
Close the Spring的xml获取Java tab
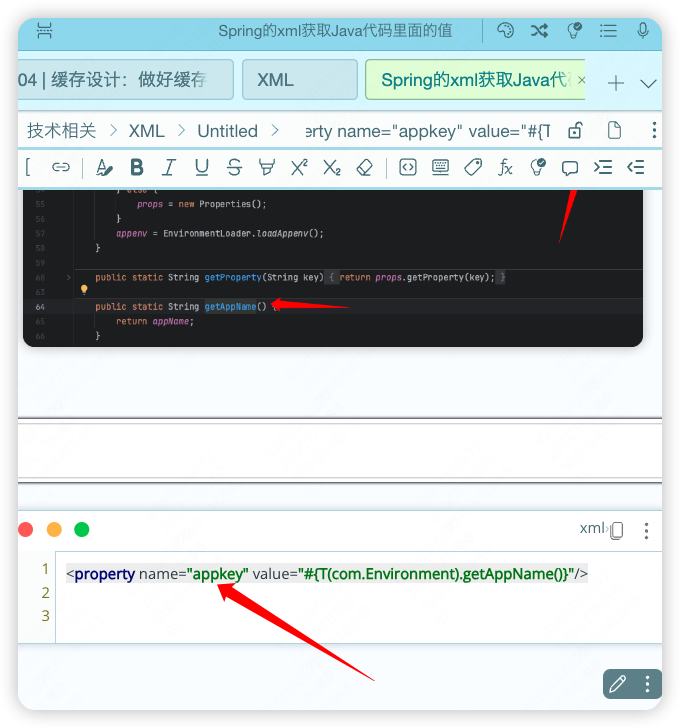581,80
